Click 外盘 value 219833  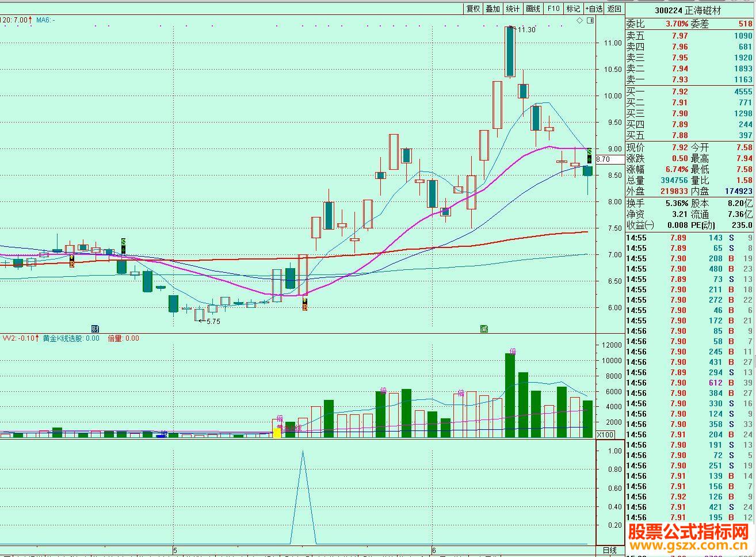point(674,191)
